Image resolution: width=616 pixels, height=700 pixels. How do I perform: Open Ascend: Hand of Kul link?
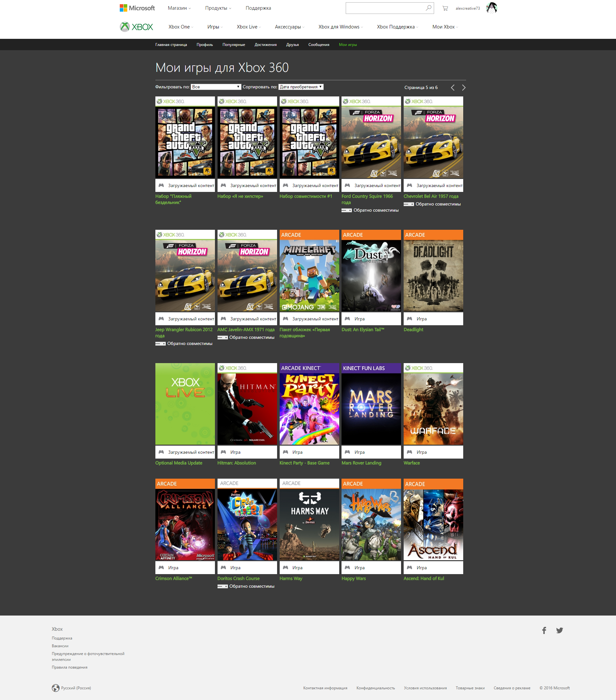tap(424, 578)
